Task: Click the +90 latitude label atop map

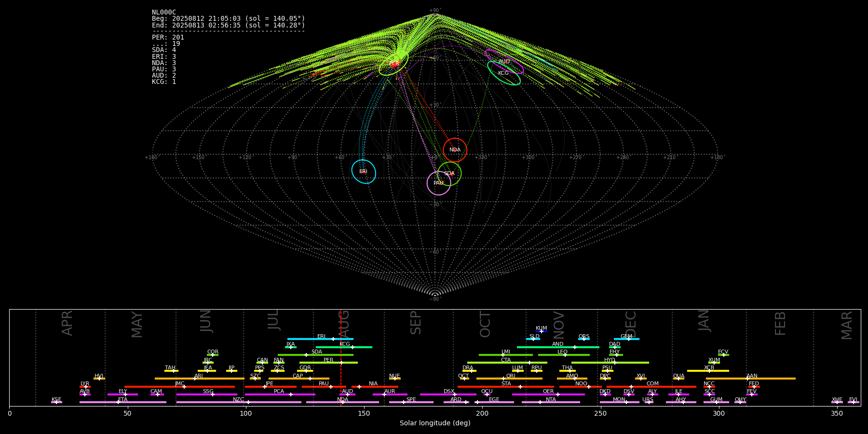Action: [x=434, y=11]
